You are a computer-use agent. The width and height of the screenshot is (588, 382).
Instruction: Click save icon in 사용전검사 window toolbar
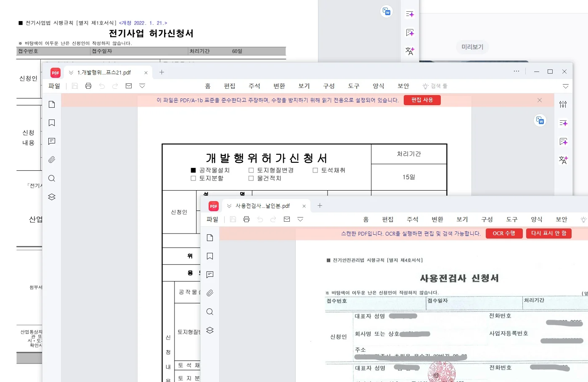click(x=233, y=219)
